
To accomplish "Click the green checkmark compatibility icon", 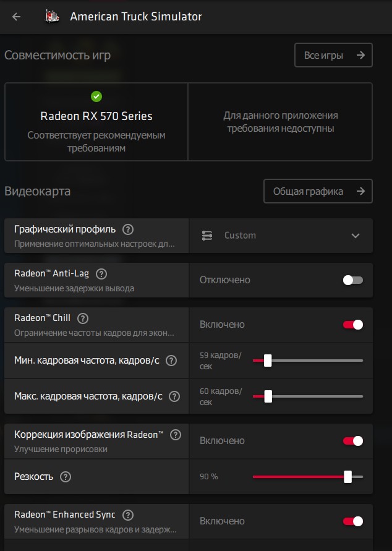I will coord(96,96).
